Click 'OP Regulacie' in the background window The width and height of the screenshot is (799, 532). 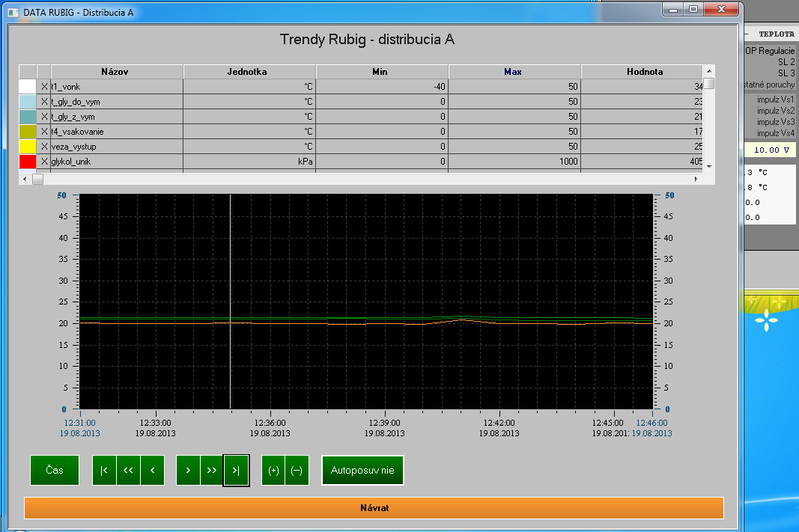[x=770, y=50]
